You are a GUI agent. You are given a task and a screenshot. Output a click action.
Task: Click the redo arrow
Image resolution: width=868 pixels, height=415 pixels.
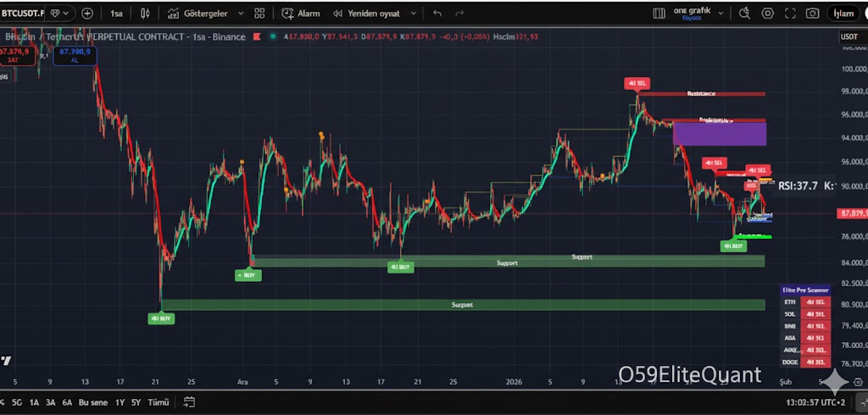click(460, 14)
